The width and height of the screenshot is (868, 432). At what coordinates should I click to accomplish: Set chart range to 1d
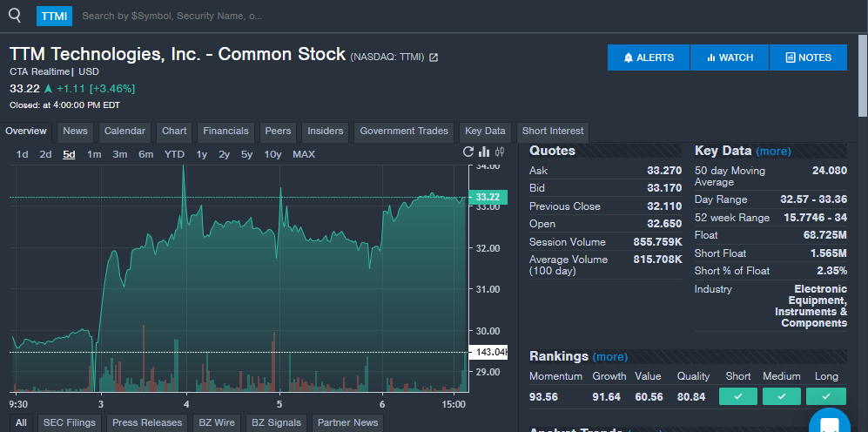tap(22, 154)
